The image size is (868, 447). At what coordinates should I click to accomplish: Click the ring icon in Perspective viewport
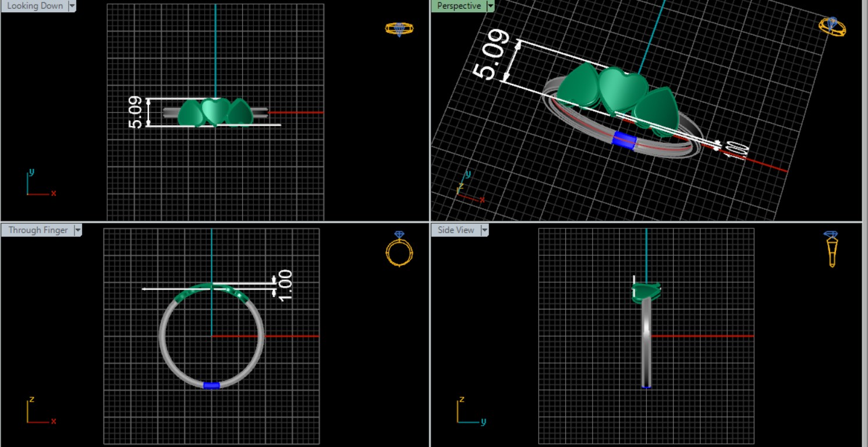pyautogui.click(x=832, y=27)
